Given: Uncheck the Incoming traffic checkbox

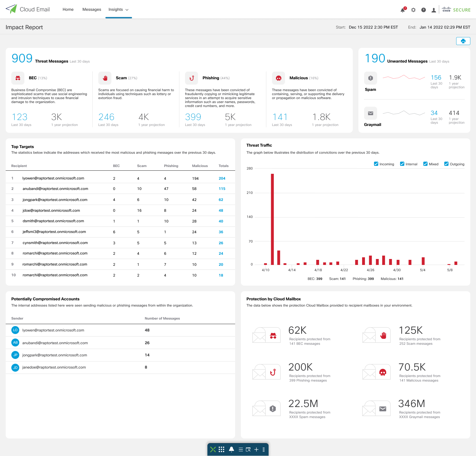Looking at the screenshot, I should pos(376,164).
